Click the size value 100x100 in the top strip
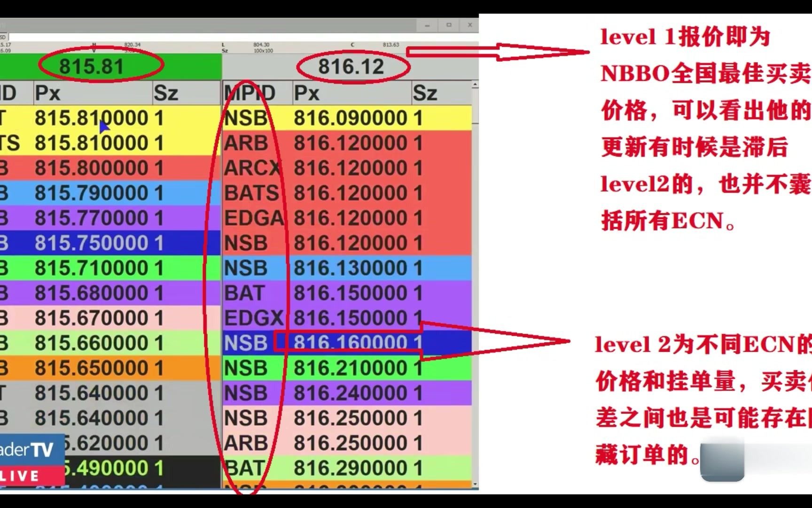 (x=263, y=50)
